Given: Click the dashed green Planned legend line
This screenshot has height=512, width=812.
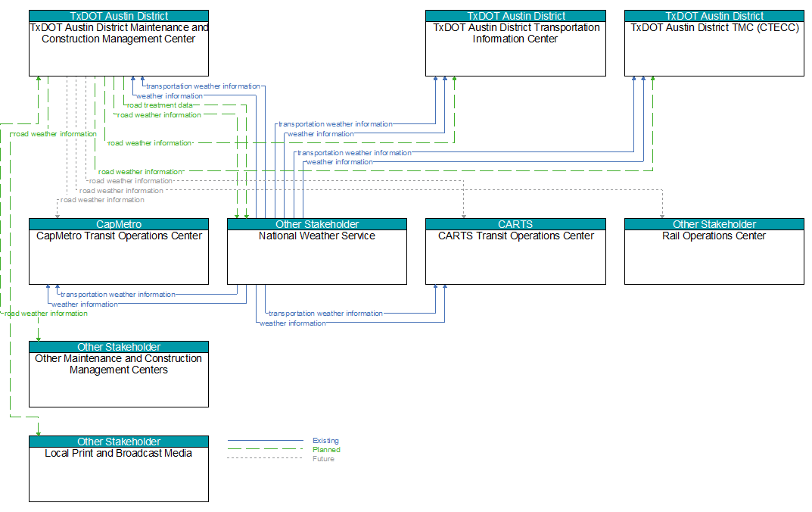Looking at the screenshot, I should click(x=265, y=449).
